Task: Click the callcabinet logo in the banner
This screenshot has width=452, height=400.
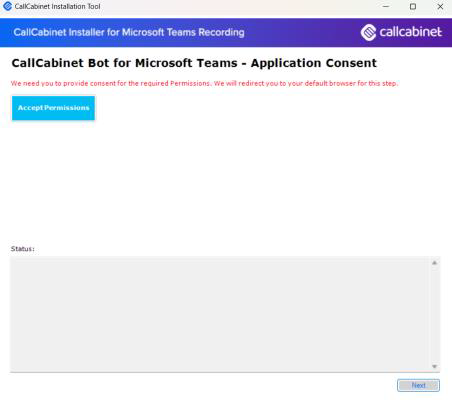Action: point(401,32)
